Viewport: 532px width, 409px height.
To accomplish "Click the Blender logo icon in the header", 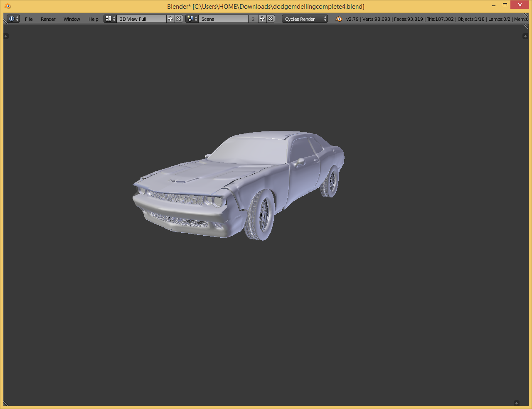I will [338, 19].
